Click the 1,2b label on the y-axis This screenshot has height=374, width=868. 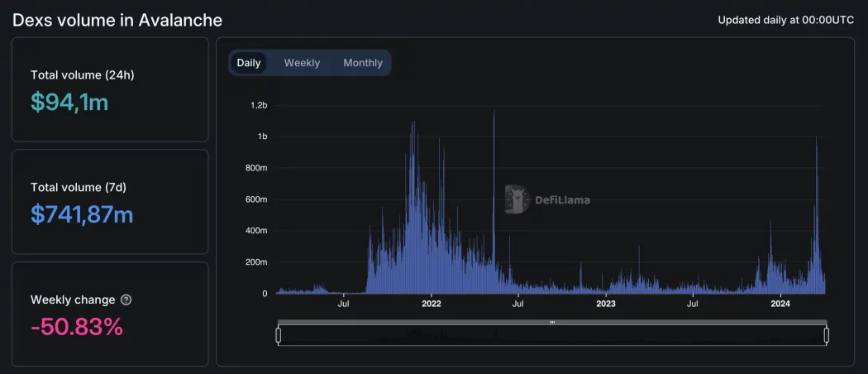[259, 105]
